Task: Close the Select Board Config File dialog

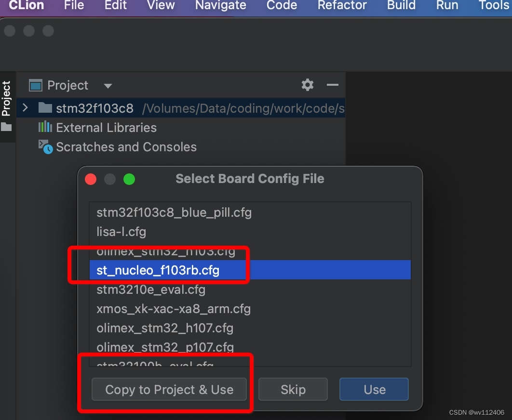Action: click(91, 179)
